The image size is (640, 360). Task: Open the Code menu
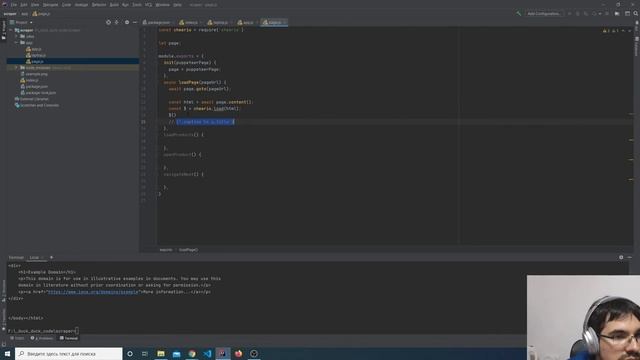click(66, 5)
